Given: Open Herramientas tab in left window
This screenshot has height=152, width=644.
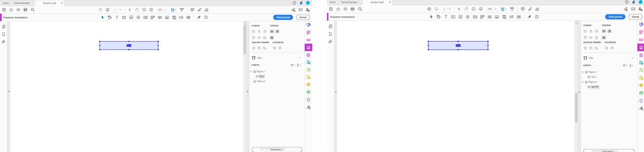Looking at the screenshot, I should coord(22,3).
